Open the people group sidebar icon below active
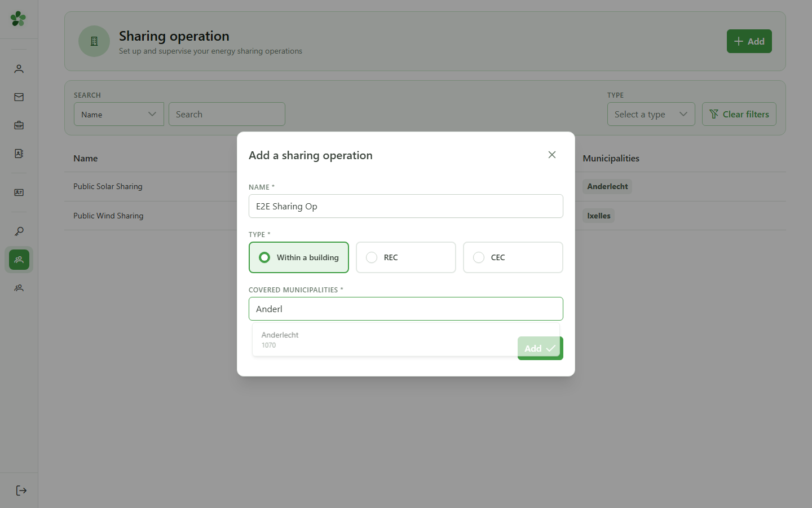Image resolution: width=812 pixels, height=508 pixels. [19, 288]
